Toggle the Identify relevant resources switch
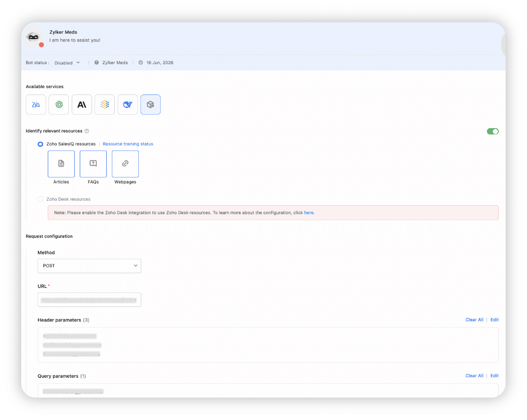Screen dimensions: 527x420 coord(493,132)
